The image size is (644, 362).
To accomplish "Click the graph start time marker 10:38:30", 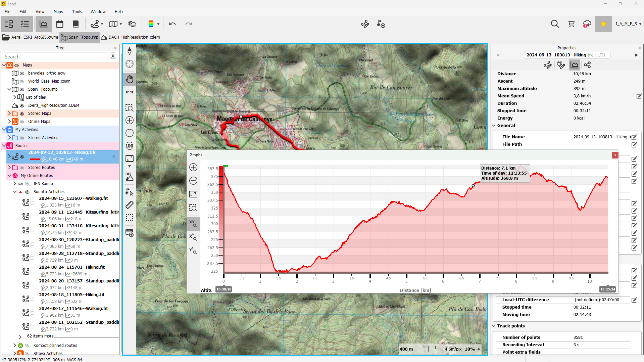I will (x=224, y=289).
